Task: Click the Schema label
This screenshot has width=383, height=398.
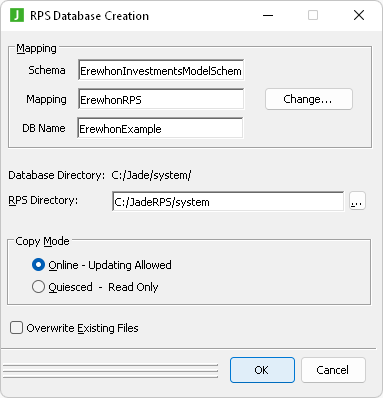Action: [x=47, y=70]
